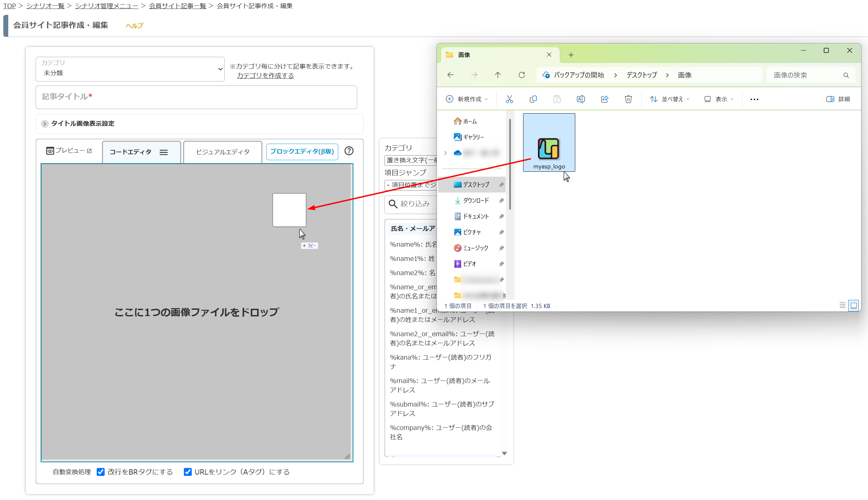Open ブロックエディタ(β版) tab

pyautogui.click(x=302, y=152)
